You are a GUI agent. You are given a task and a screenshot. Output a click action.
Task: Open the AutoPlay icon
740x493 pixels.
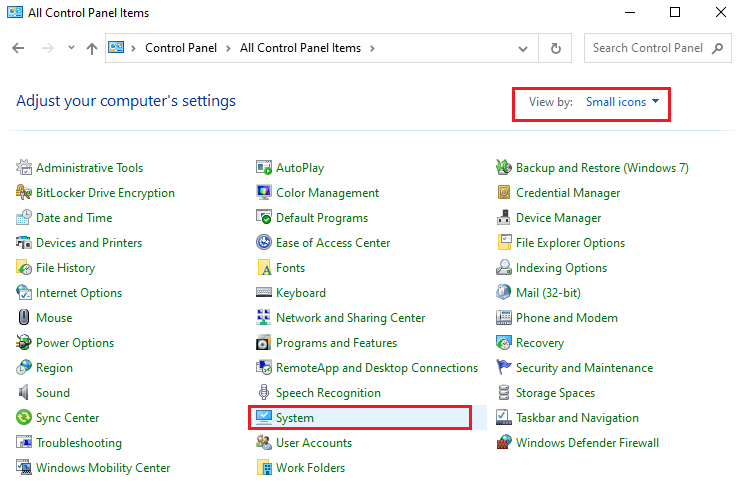(x=264, y=167)
